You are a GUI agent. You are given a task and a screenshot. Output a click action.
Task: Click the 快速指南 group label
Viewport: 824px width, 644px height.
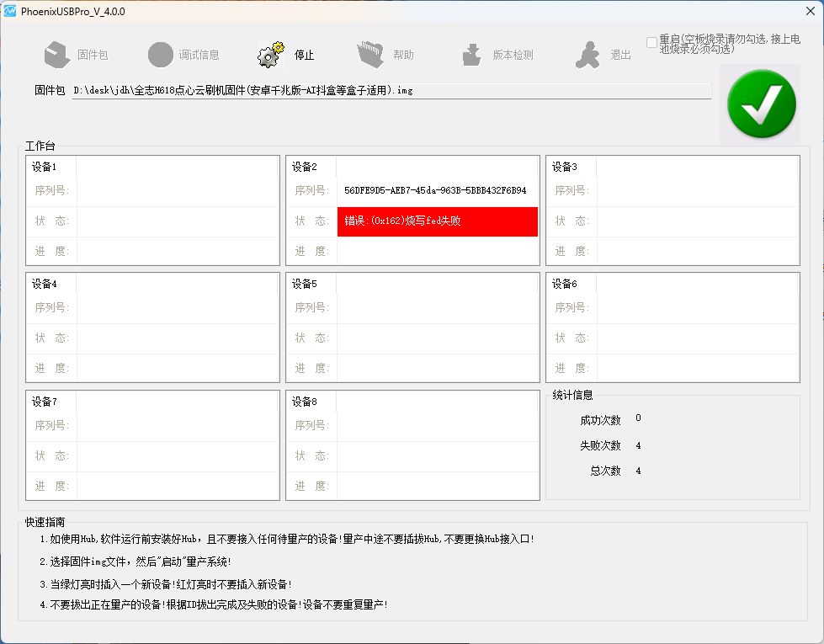pyautogui.click(x=45, y=522)
